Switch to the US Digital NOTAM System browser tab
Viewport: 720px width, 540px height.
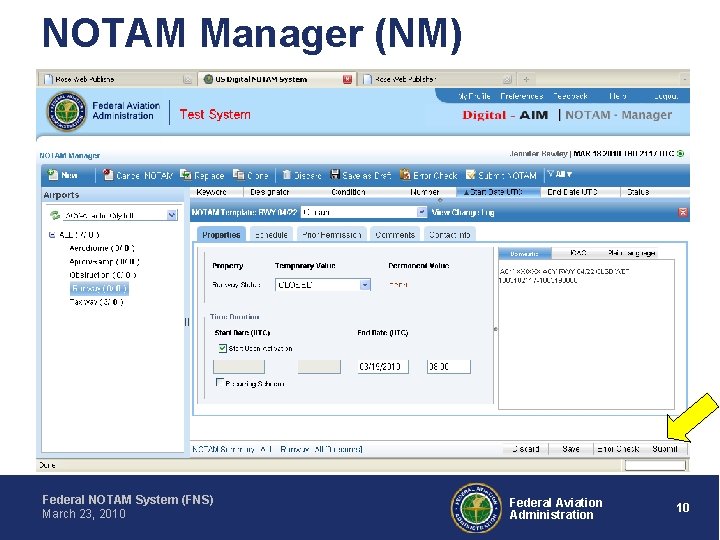click(x=276, y=79)
